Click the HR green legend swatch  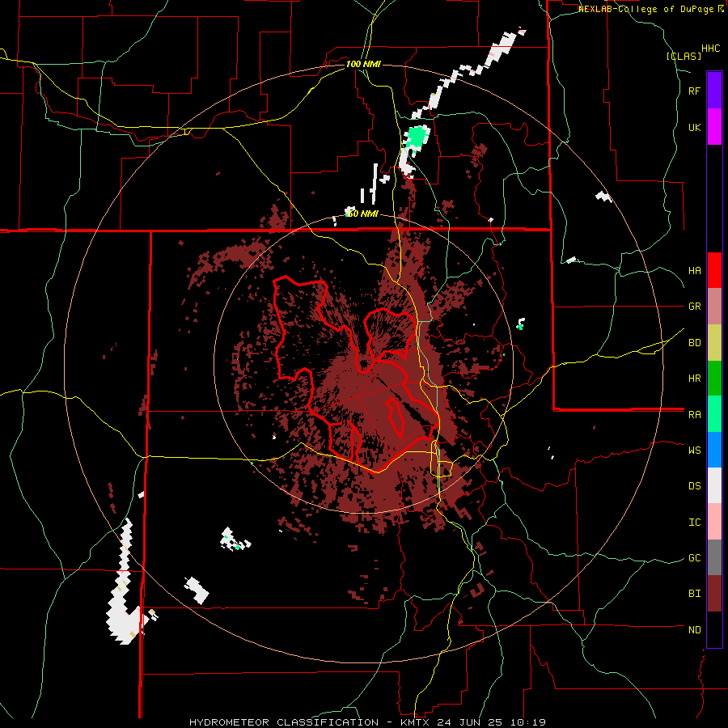(714, 379)
